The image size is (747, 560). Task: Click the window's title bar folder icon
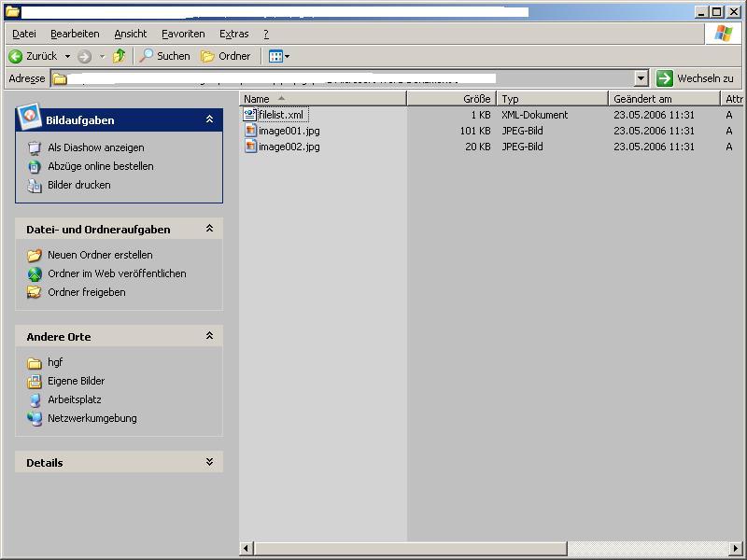[x=12, y=11]
